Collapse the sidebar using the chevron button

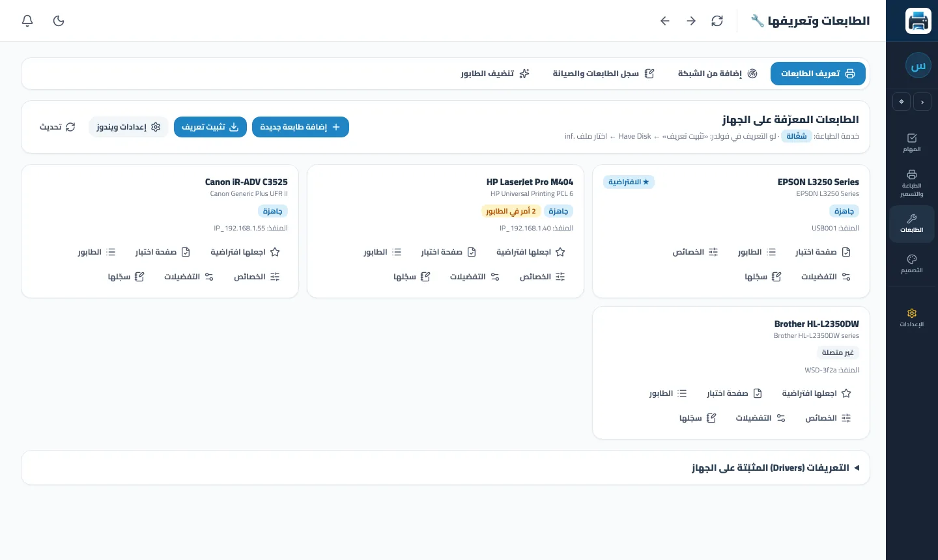point(922,102)
